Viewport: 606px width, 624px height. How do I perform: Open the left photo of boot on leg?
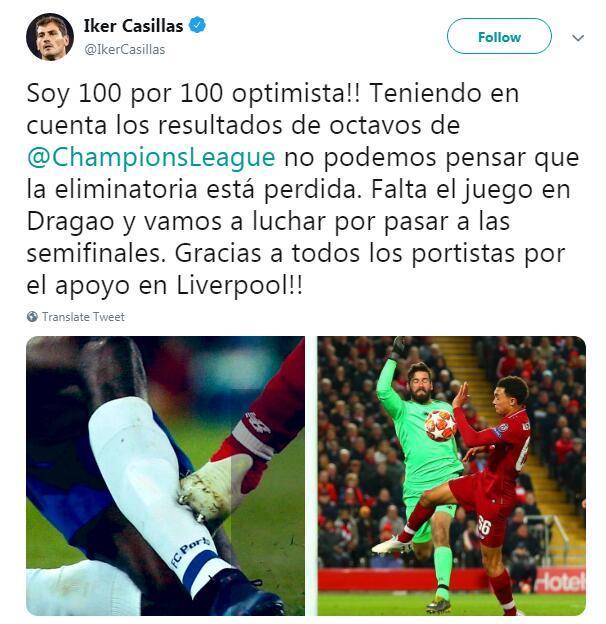166,476
